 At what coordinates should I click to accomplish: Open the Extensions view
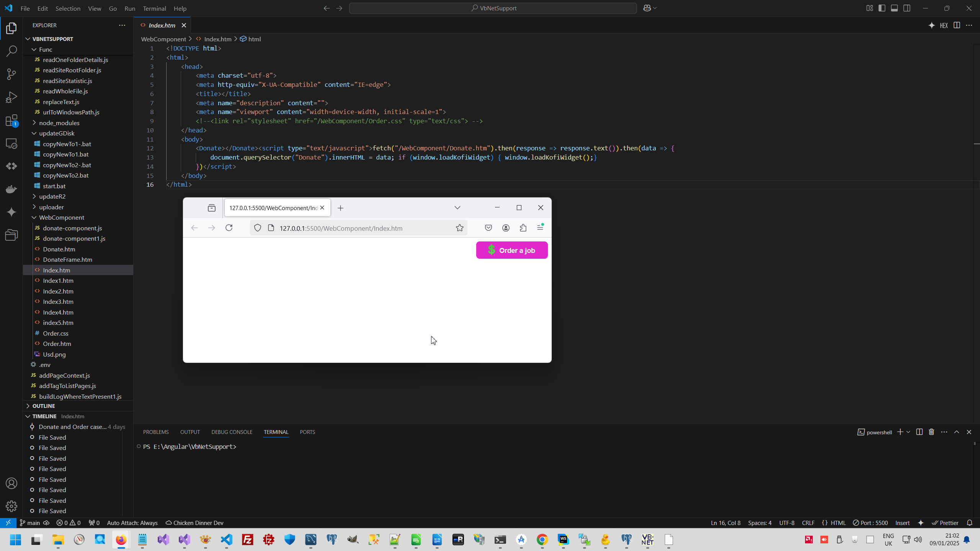(11, 121)
